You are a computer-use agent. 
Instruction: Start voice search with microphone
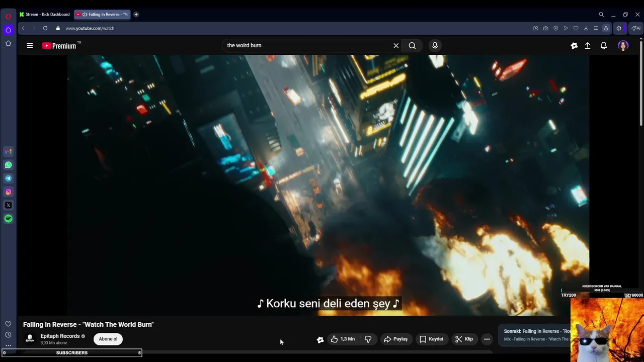[435, 45]
